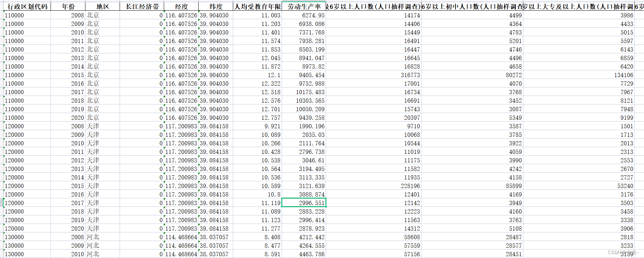Screen dimensions: 644x258
Task: Select the 经度 column header
Action: click(x=181, y=6)
